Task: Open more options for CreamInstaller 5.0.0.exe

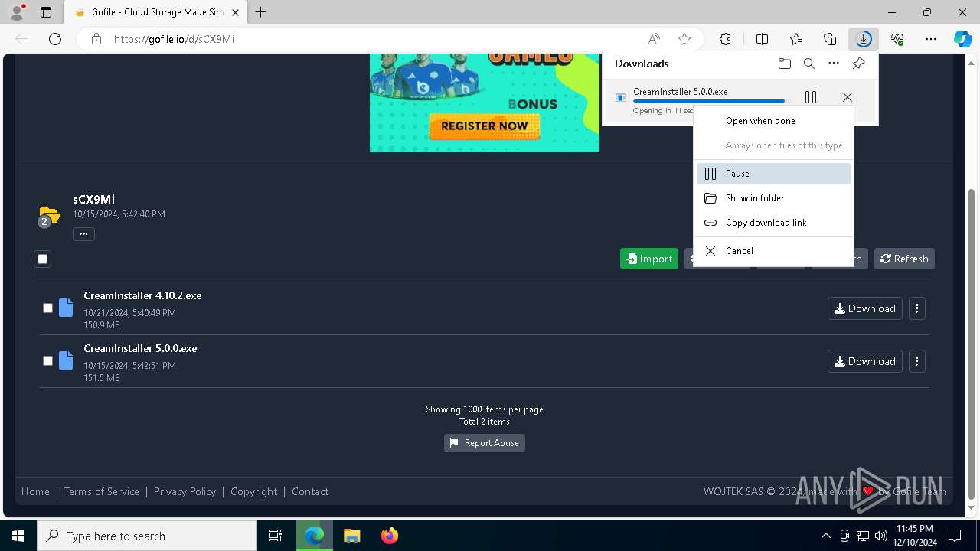Action: point(916,361)
